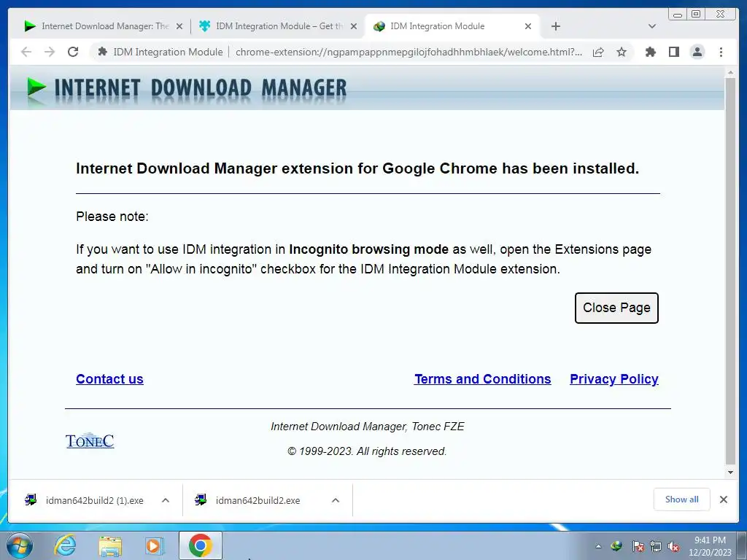
Task: Click Show all downloads
Action: pos(682,499)
